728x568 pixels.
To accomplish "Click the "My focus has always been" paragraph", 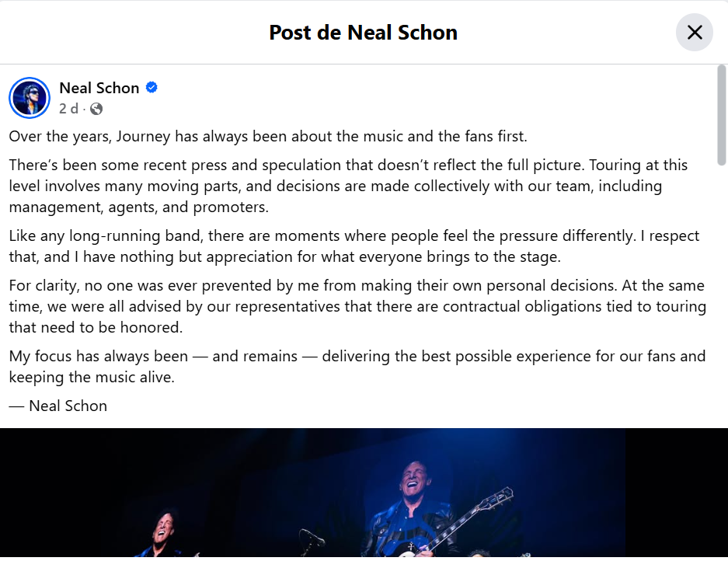I will [x=357, y=367].
